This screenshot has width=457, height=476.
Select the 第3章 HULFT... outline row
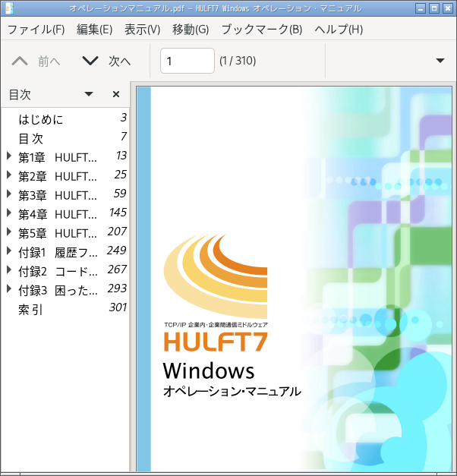point(65,195)
